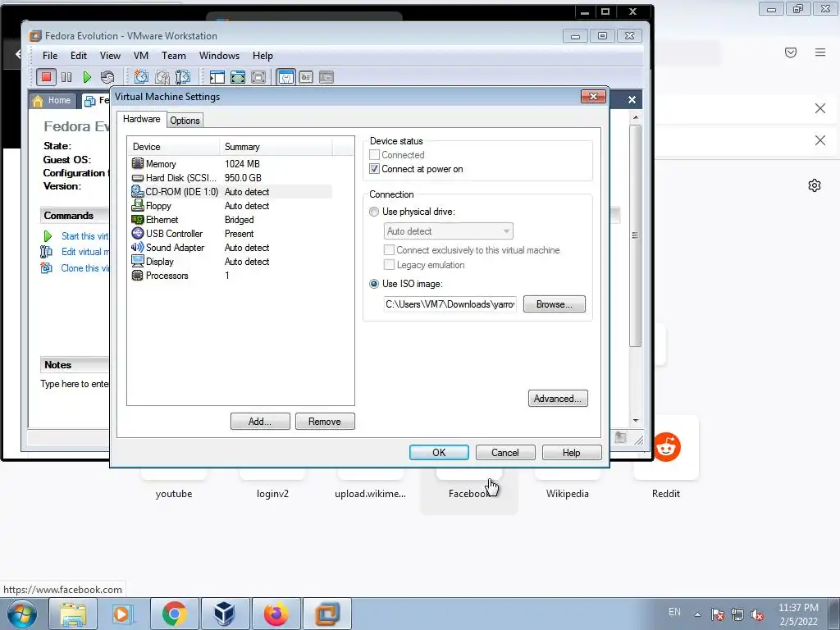
Task: Click the Firefox settings gear icon
Action: (x=815, y=185)
